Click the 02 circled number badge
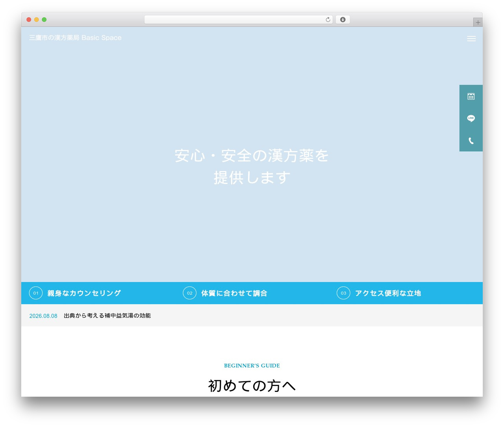Screen dimensions: 504x427 coord(189,293)
